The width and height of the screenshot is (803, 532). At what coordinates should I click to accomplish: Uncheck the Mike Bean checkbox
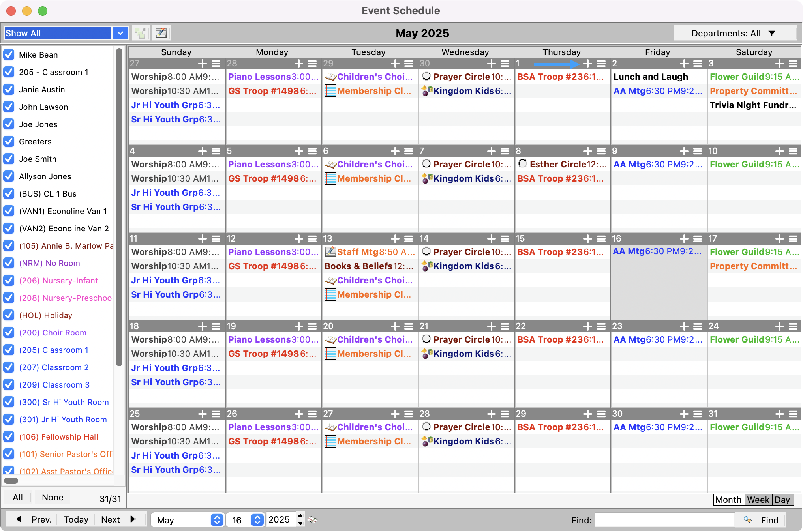click(x=9, y=55)
